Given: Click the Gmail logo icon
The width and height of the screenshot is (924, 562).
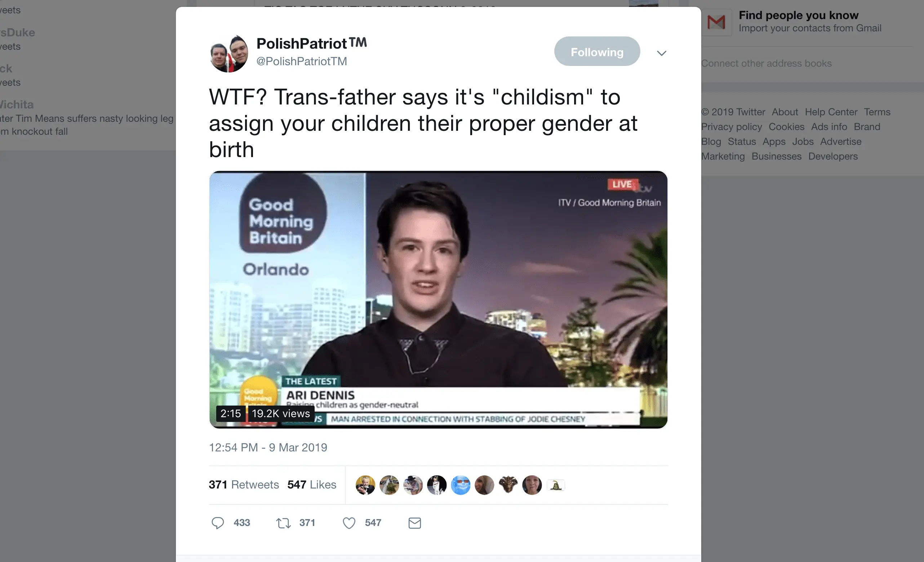Looking at the screenshot, I should pos(716,22).
